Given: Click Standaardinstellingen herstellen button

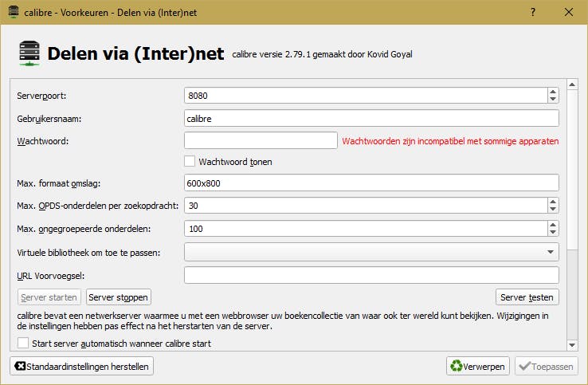Looking at the screenshot, I should click(x=82, y=366).
